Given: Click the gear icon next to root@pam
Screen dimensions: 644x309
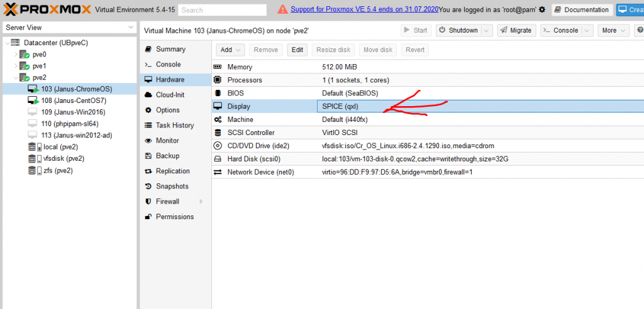Looking at the screenshot, I should click(x=542, y=9).
